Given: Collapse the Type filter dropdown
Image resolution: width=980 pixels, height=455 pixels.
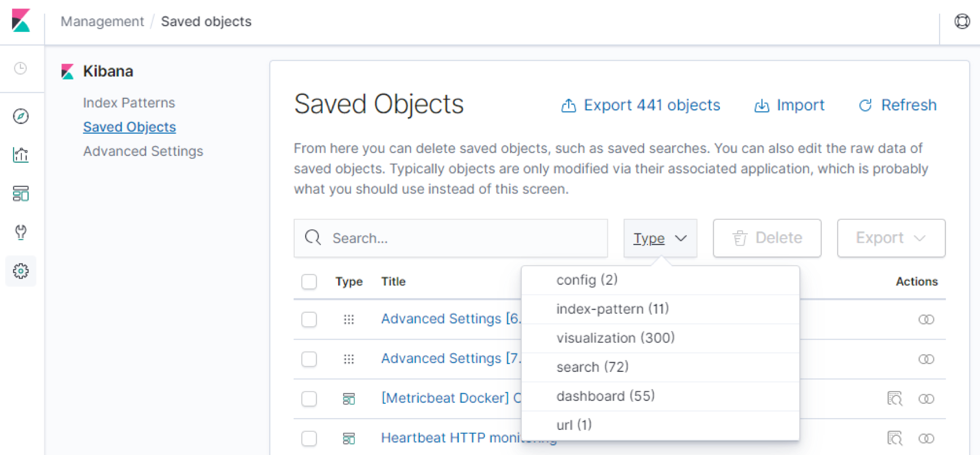Looking at the screenshot, I should click(x=660, y=238).
